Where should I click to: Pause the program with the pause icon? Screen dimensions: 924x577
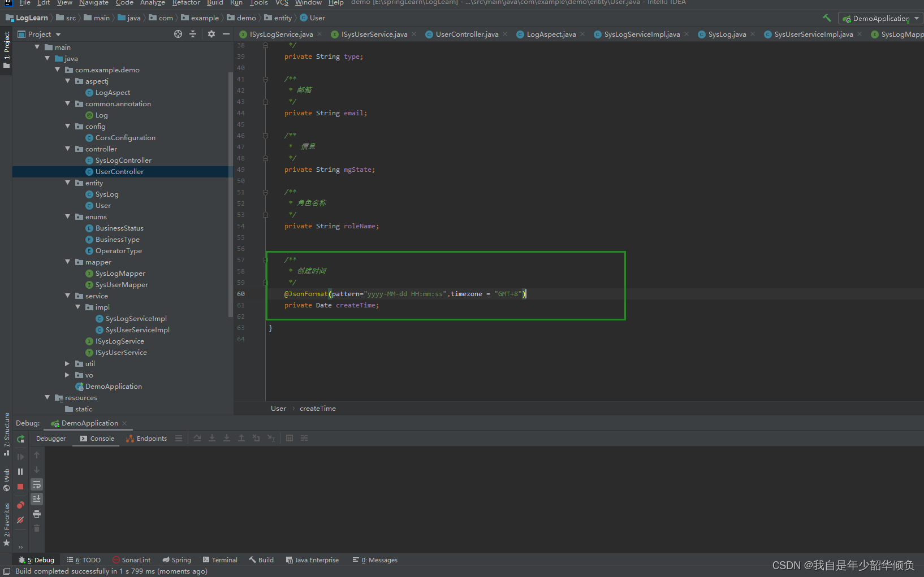click(x=20, y=471)
